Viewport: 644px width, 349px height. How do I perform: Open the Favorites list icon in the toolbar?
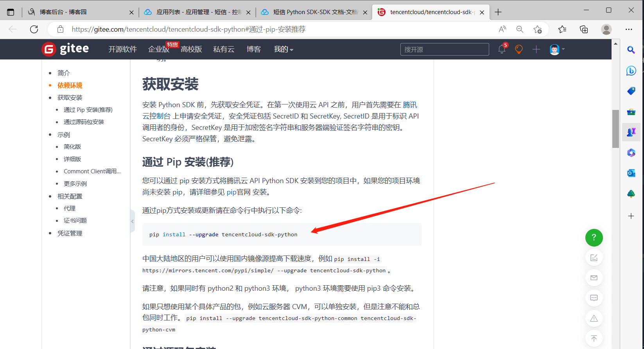pos(562,29)
